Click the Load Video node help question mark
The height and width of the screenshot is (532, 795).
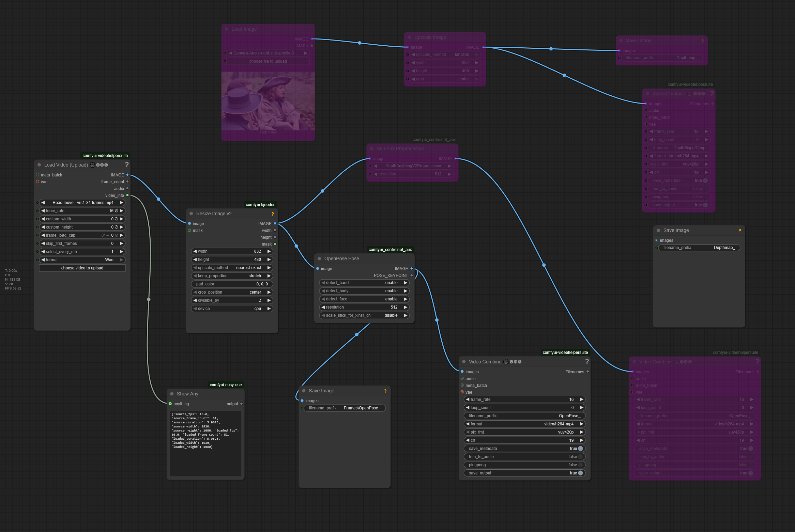point(127,165)
